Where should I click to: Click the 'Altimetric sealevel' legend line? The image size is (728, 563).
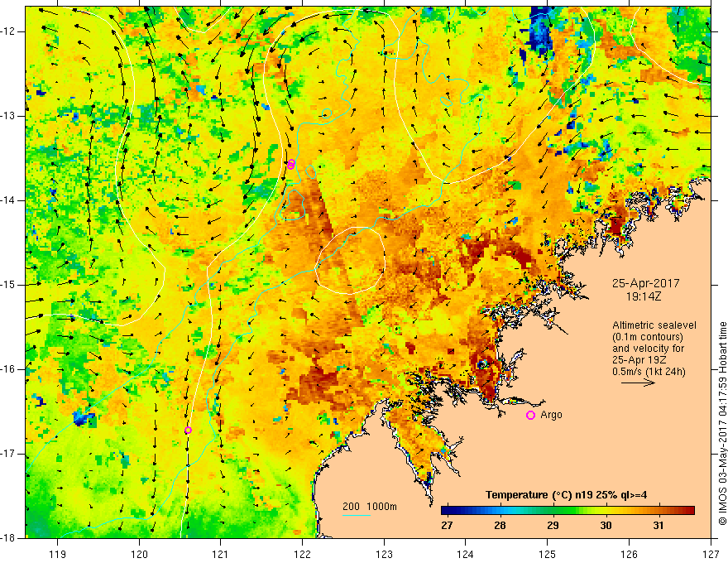click(x=654, y=325)
